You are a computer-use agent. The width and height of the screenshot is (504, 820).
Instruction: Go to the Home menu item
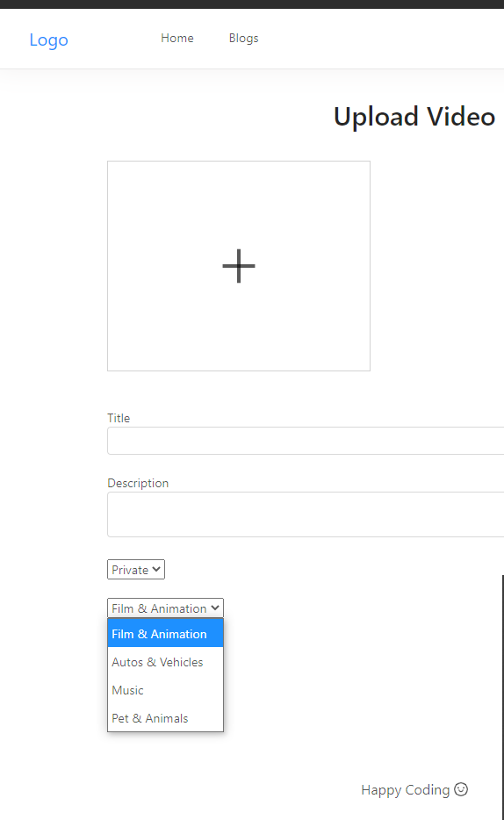pos(177,38)
